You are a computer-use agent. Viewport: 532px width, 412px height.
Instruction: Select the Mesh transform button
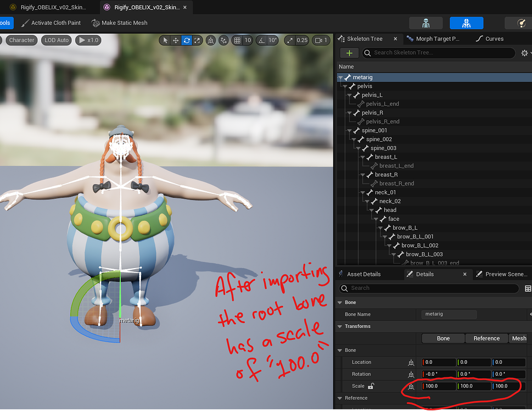tap(519, 338)
